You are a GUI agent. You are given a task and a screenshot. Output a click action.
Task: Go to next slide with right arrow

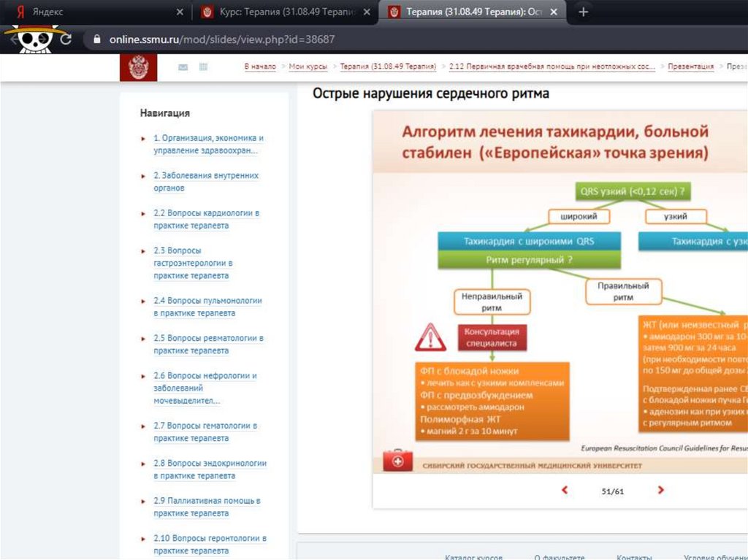[660, 490]
